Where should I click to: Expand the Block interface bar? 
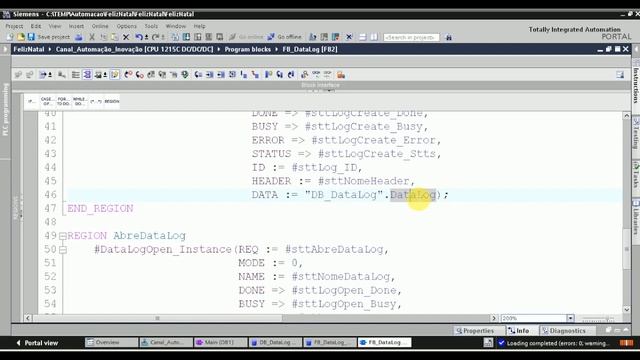(321, 85)
